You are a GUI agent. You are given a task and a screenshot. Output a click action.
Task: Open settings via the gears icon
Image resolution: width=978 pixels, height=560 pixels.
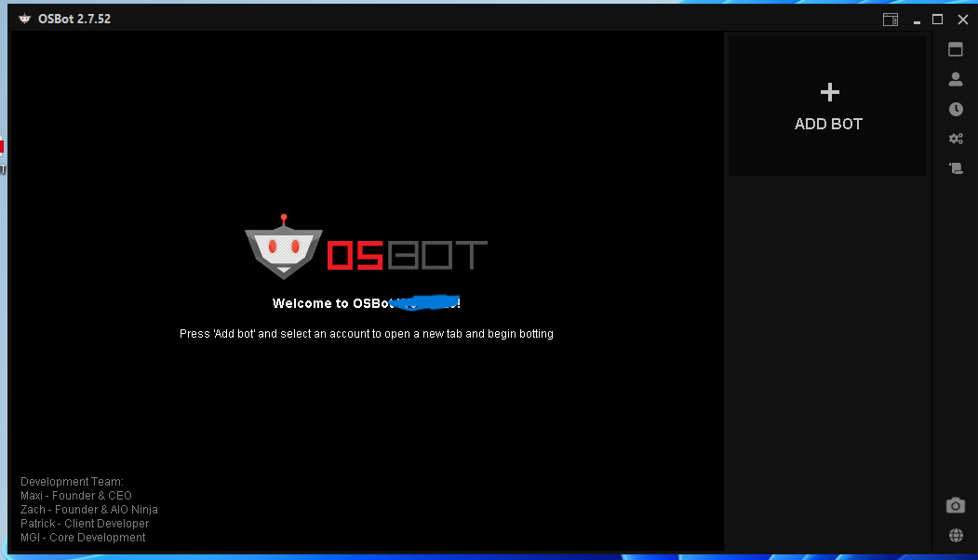(956, 139)
